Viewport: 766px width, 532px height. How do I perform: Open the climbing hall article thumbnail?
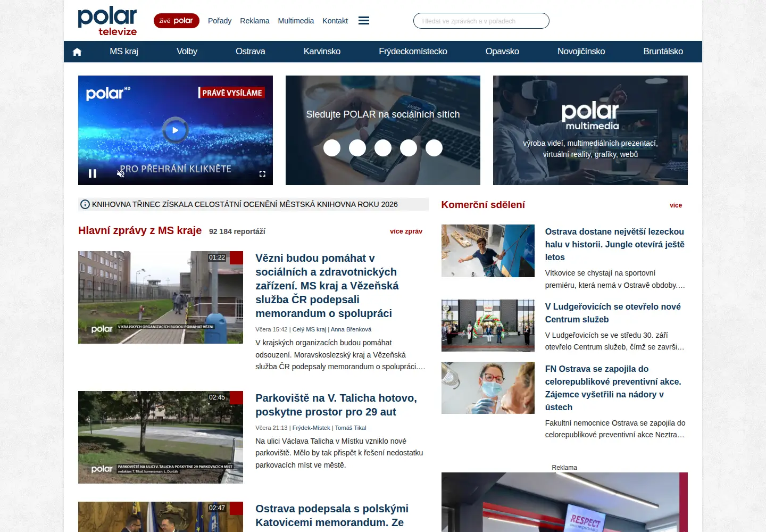(488, 251)
